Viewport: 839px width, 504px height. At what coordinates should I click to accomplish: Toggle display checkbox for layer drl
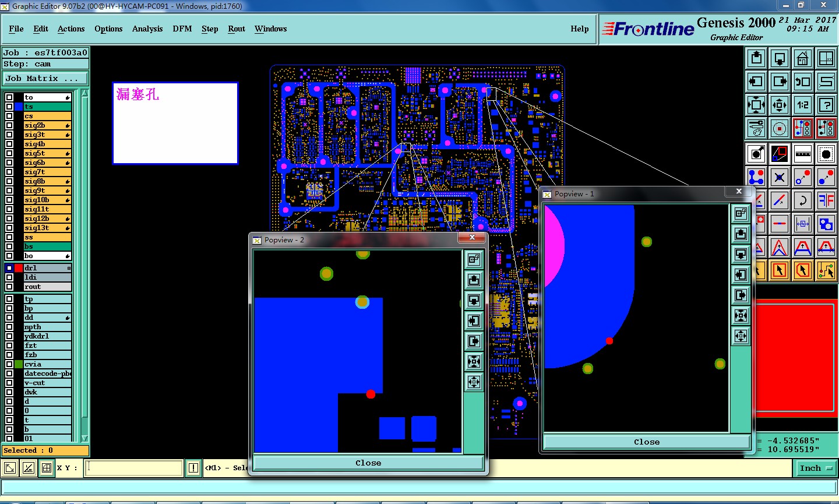tap(9, 268)
